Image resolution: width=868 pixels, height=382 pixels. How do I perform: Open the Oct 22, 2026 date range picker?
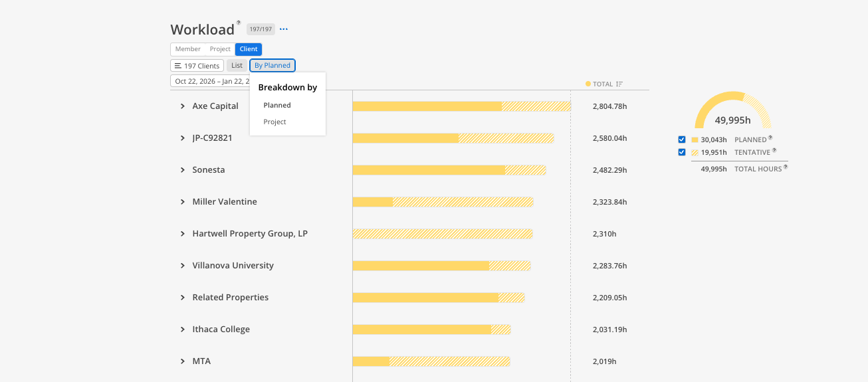tap(210, 81)
